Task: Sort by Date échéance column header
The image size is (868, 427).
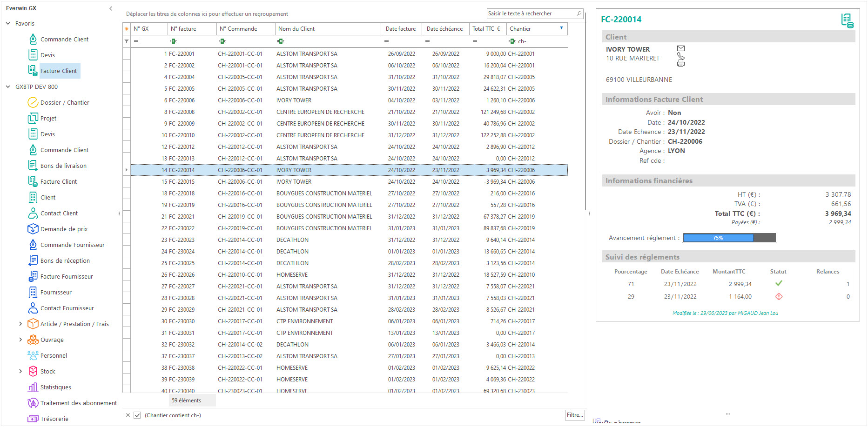Action: point(445,29)
